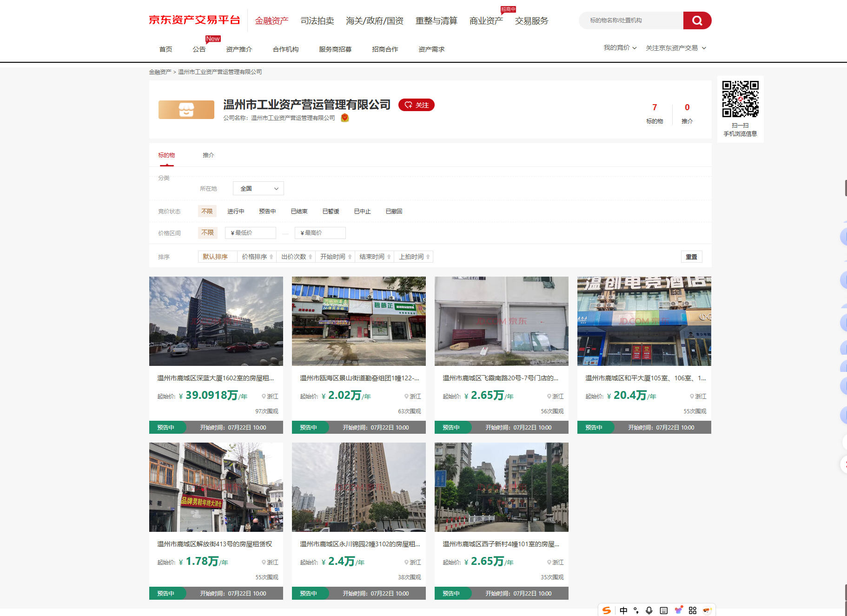This screenshot has height=616, width=847.
Task: Click the Sogou input method S logo
Action: tap(607, 610)
